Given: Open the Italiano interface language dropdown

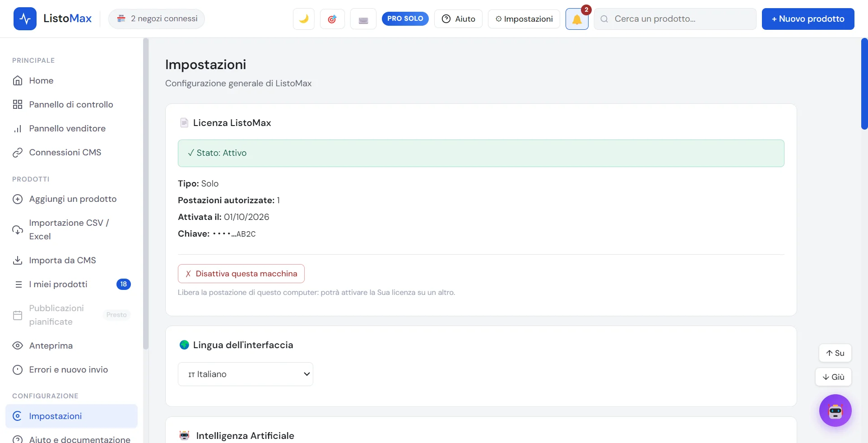Looking at the screenshot, I should (246, 374).
